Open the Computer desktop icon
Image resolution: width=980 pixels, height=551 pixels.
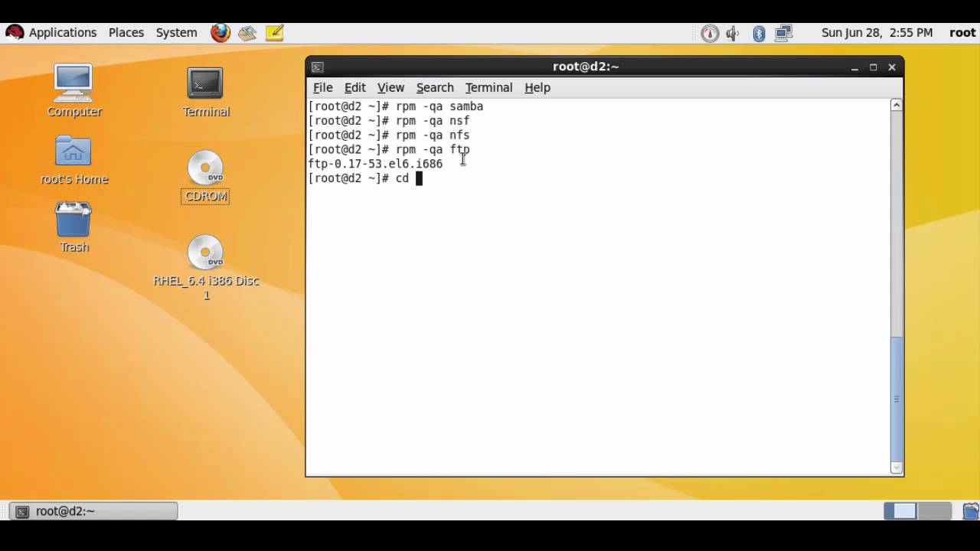(73, 91)
